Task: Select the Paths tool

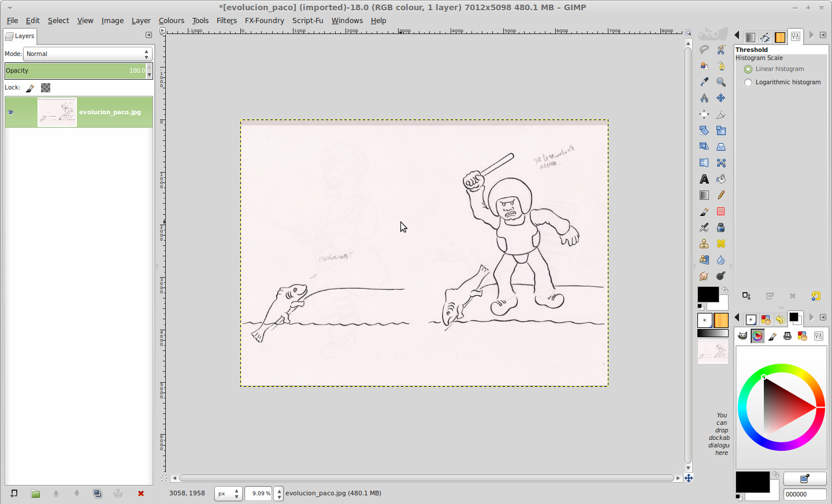Action: point(721,66)
